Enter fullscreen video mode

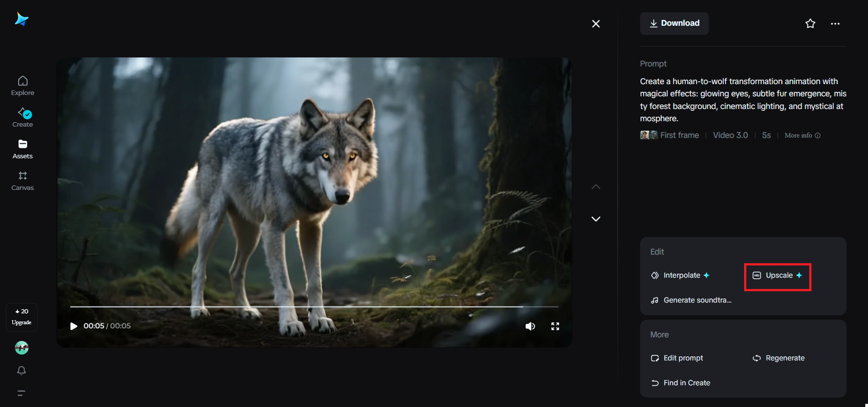click(555, 326)
